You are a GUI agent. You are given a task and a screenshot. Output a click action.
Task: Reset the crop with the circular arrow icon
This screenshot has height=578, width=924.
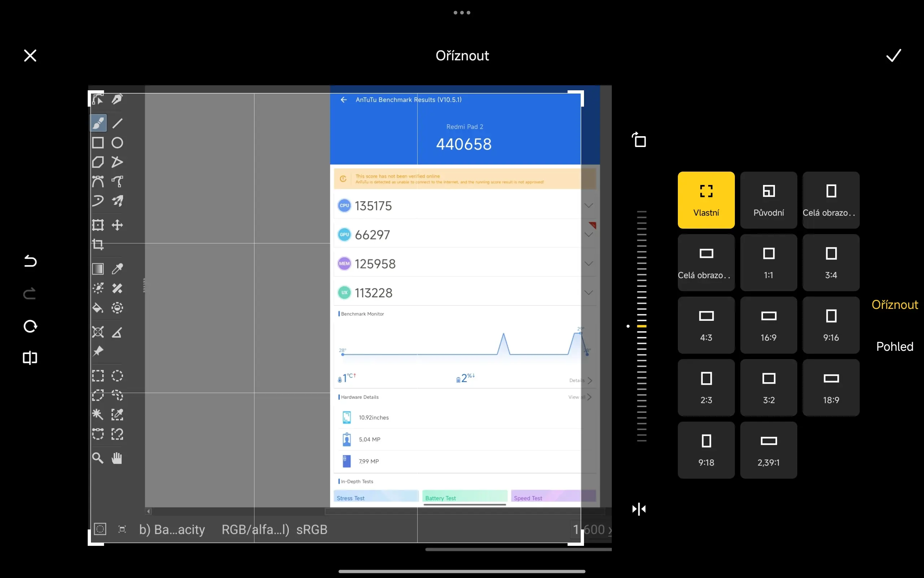pyautogui.click(x=30, y=326)
